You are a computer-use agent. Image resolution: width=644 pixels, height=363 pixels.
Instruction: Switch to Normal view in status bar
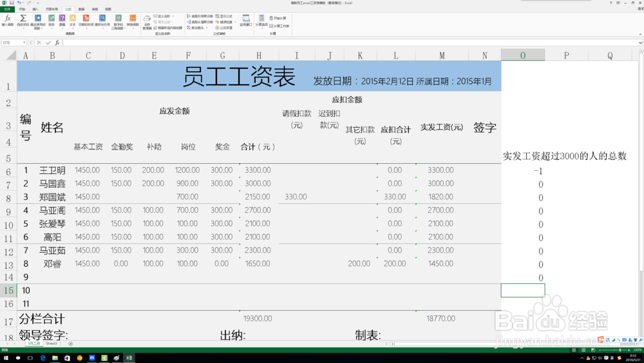click(574, 350)
